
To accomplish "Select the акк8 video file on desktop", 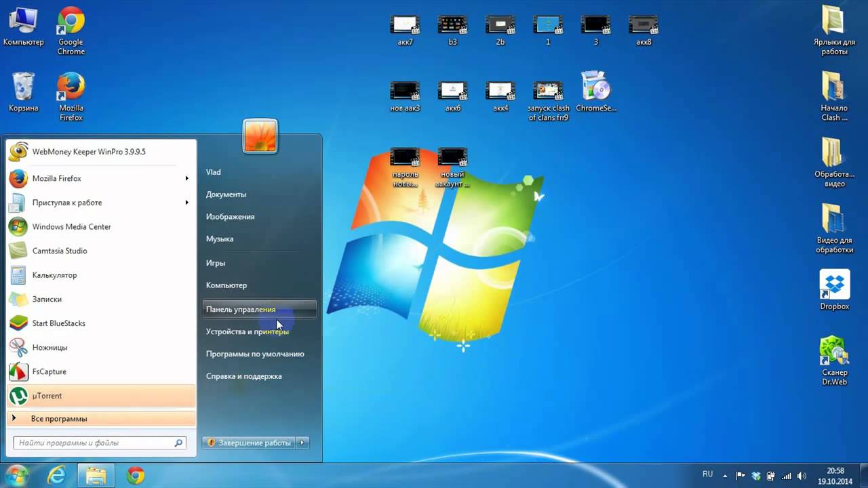I will [644, 30].
